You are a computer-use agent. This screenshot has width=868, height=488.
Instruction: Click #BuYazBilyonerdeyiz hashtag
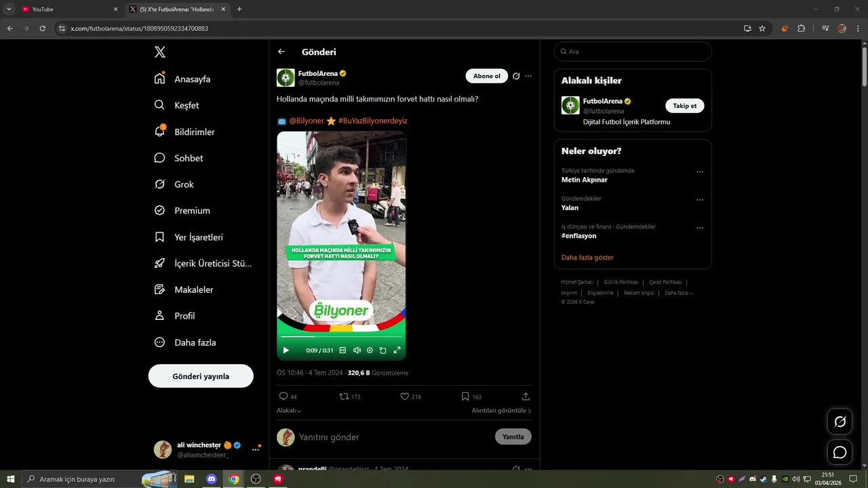[373, 121]
